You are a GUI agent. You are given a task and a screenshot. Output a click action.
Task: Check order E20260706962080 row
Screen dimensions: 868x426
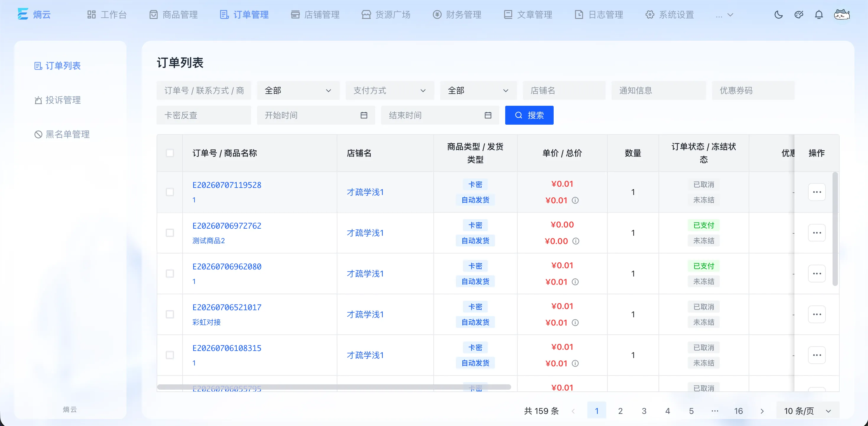170,274
